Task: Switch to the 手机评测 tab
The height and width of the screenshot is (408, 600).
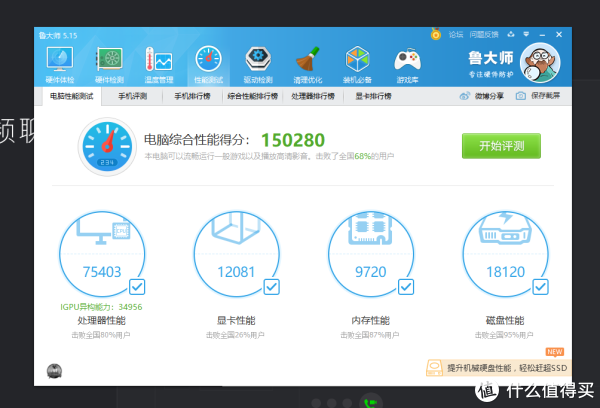Action: pyautogui.click(x=132, y=96)
